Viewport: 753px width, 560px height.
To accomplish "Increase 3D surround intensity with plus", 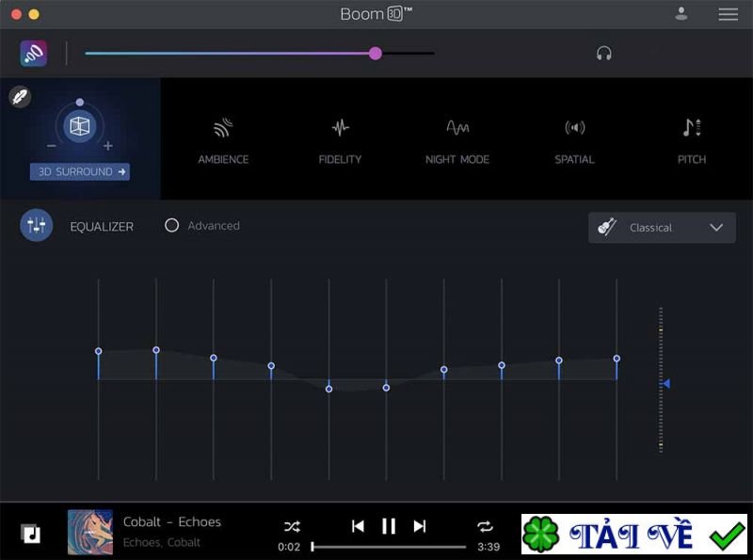I will [108, 146].
